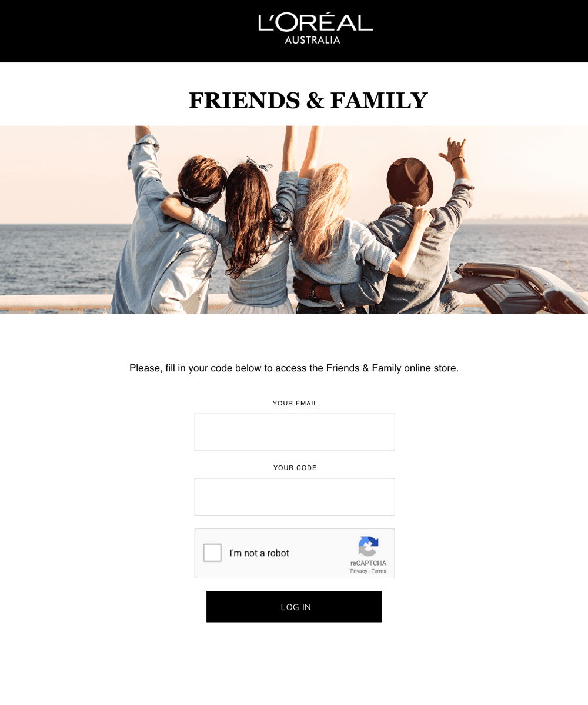Click the YOUR CODE field label
The width and height of the screenshot is (588, 705).
click(x=295, y=468)
